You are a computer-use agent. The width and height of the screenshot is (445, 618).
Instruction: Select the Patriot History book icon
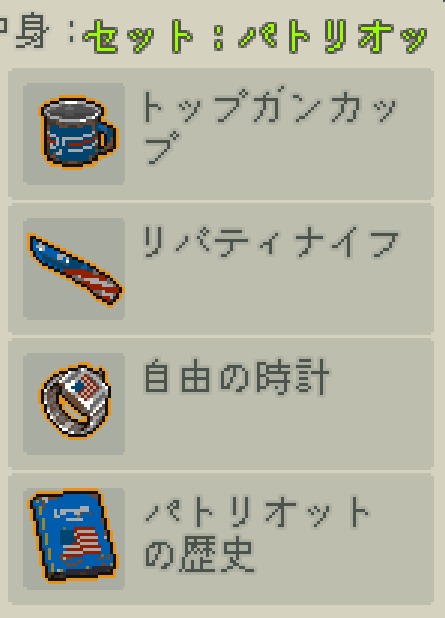pyautogui.click(x=74, y=536)
